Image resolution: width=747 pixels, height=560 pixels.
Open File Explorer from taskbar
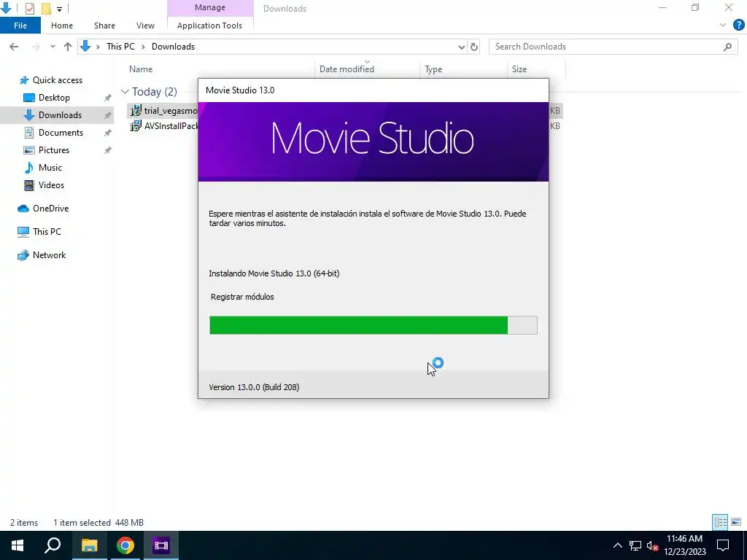coord(89,545)
